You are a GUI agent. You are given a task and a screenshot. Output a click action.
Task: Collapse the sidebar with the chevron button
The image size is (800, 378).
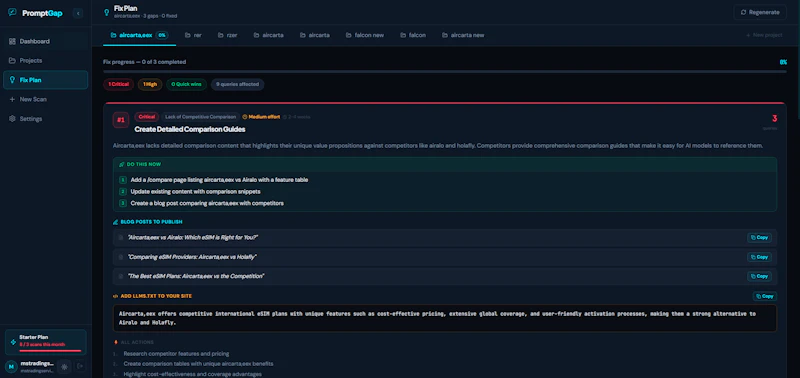point(78,13)
